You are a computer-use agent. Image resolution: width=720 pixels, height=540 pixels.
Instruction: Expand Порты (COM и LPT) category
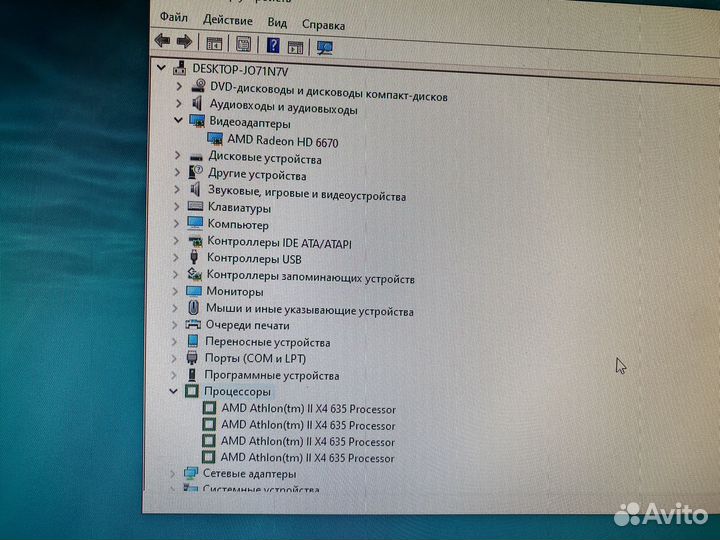tap(174, 358)
